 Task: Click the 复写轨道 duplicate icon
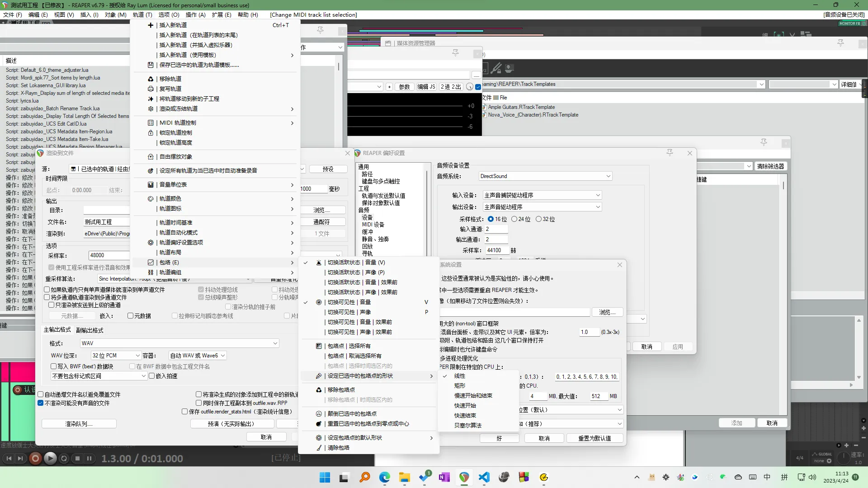coord(151,89)
